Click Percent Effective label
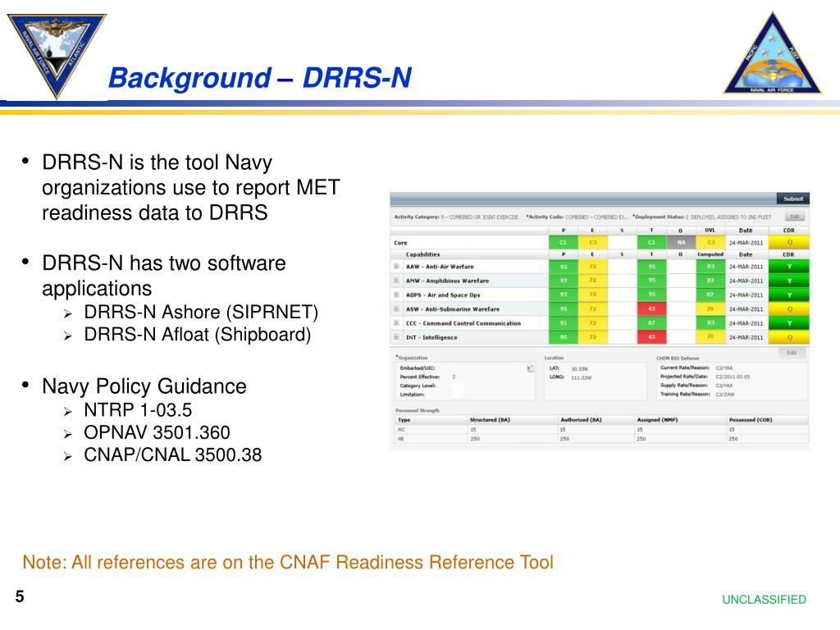The image size is (840, 630). [x=419, y=377]
